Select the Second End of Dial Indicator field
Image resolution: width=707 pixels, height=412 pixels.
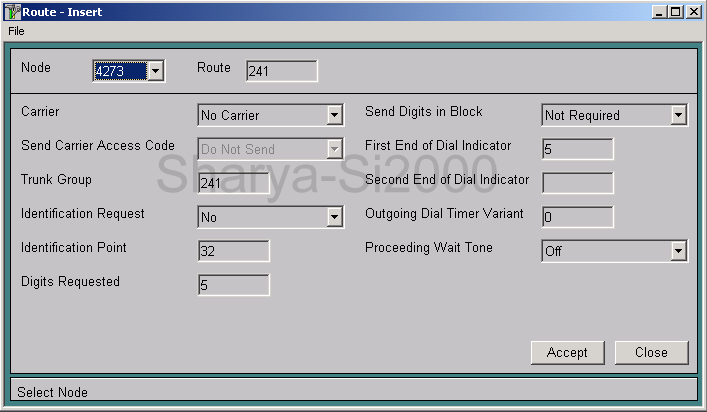[x=577, y=183]
